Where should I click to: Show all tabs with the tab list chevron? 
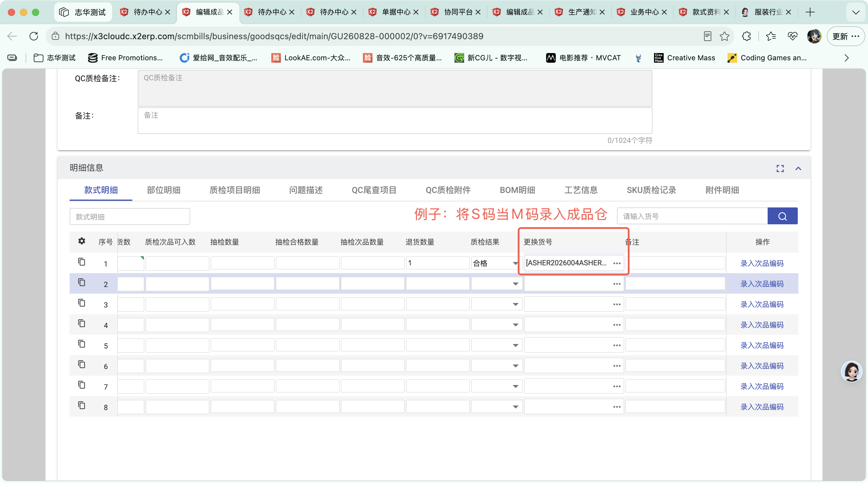coord(856,12)
